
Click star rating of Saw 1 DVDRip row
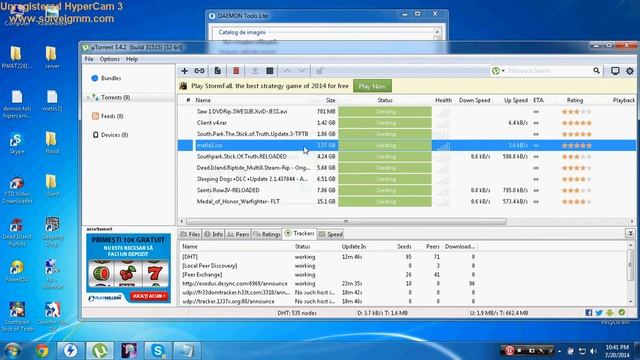click(x=576, y=111)
